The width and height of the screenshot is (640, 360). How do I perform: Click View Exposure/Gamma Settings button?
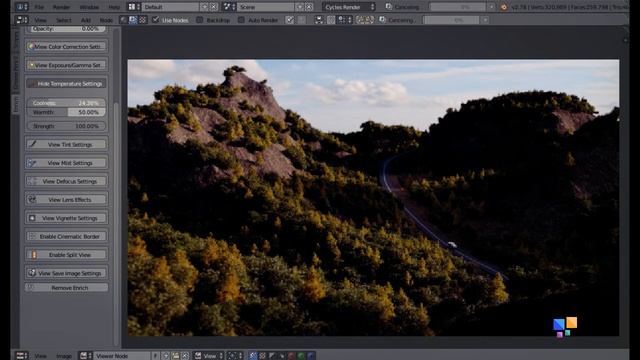click(x=67, y=65)
